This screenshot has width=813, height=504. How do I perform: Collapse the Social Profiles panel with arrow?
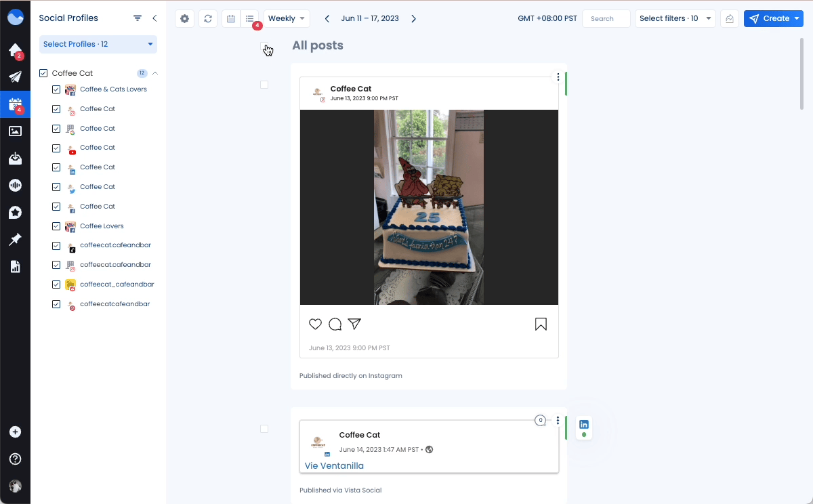(x=154, y=18)
